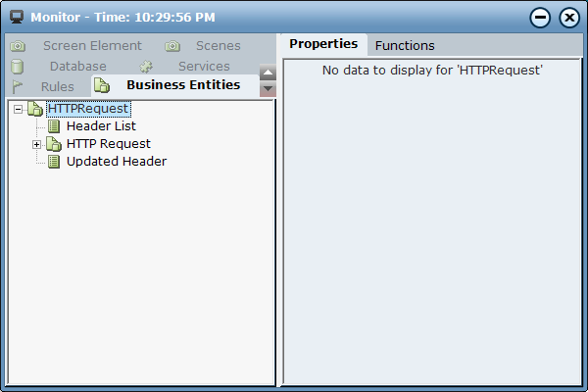Click the Rules flag icon
The height and width of the screenshot is (392, 588).
(x=18, y=86)
